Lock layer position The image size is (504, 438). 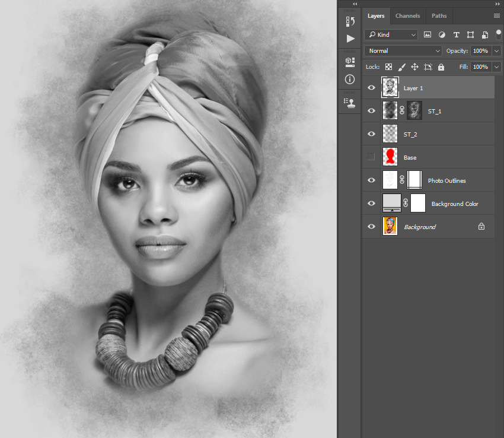coord(414,67)
